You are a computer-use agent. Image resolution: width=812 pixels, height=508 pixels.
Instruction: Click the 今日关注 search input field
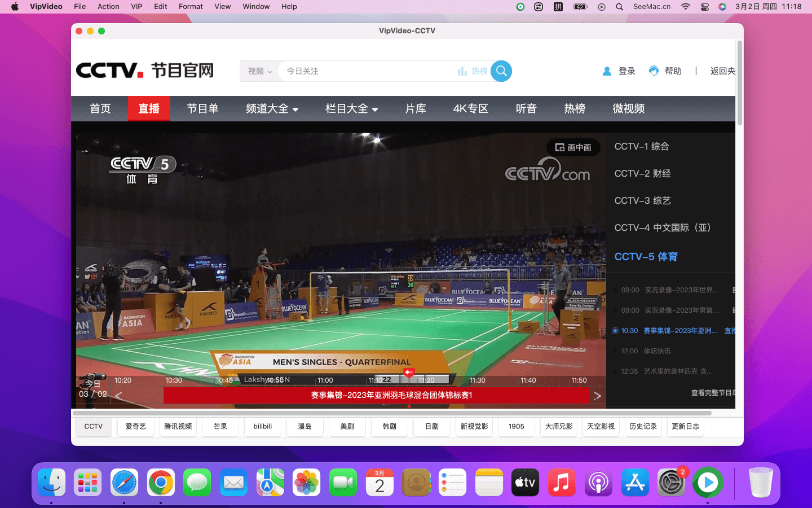[x=367, y=71]
